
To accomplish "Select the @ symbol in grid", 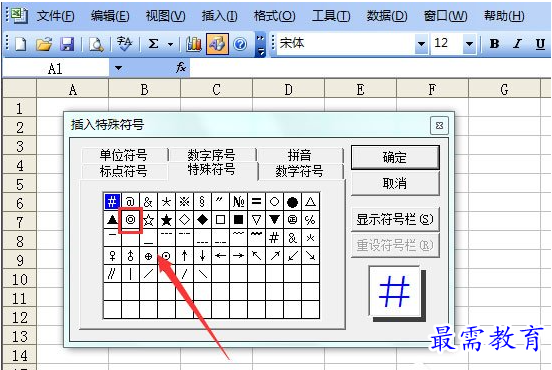I will [130, 202].
